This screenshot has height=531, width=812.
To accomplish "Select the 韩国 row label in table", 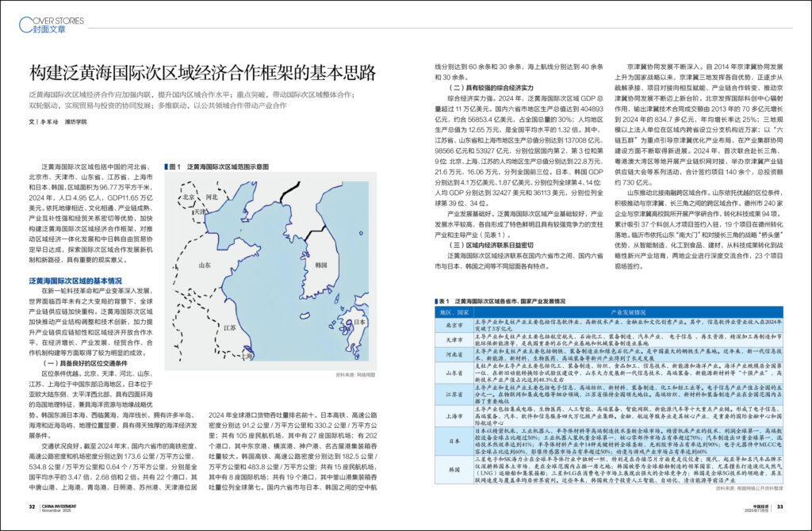I will (455, 468).
